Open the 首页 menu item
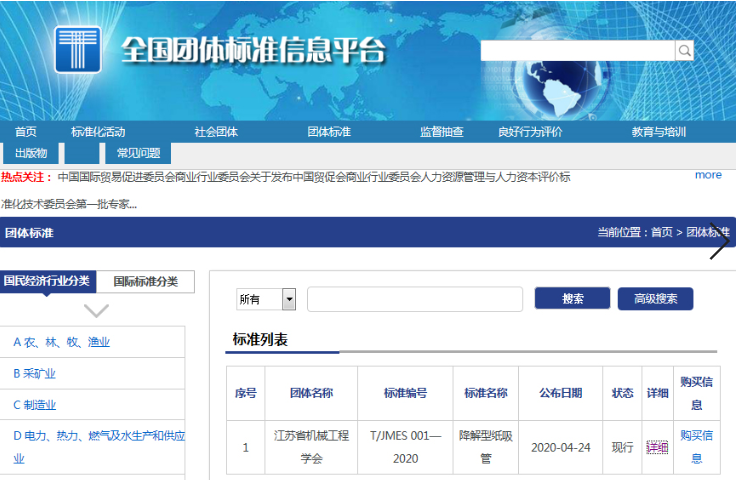The width and height of the screenshot is (736, 500). 25,132
